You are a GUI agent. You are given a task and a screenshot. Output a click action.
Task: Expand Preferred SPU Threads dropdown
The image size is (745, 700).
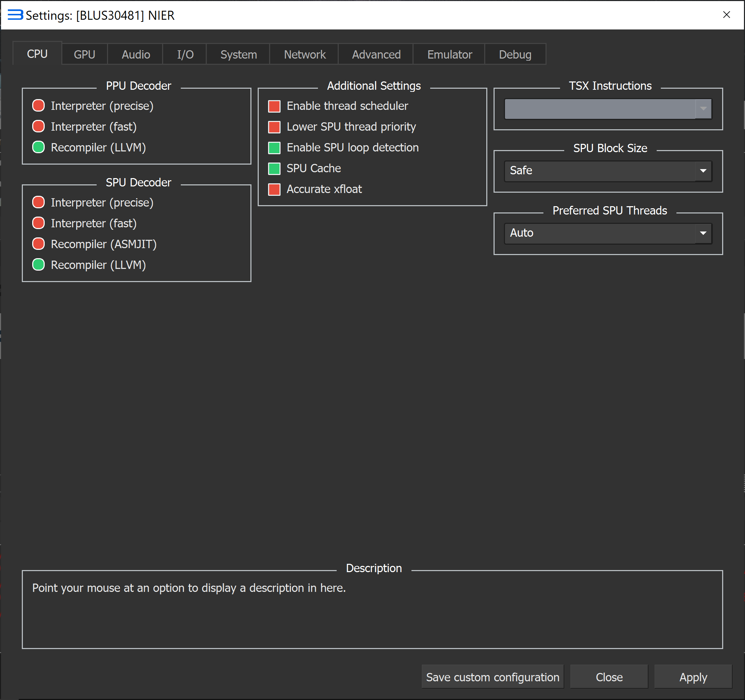pos(608,233)
